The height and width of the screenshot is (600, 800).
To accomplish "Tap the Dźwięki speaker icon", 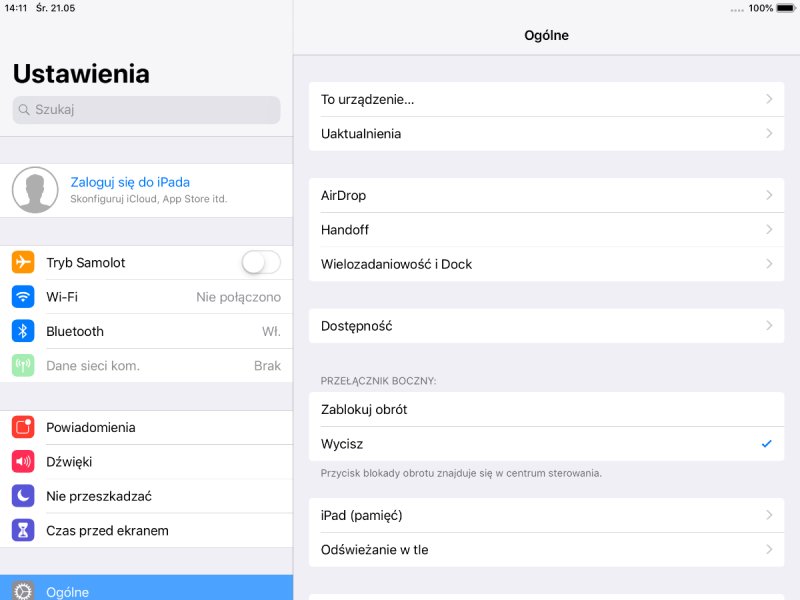I will [23, 462].
